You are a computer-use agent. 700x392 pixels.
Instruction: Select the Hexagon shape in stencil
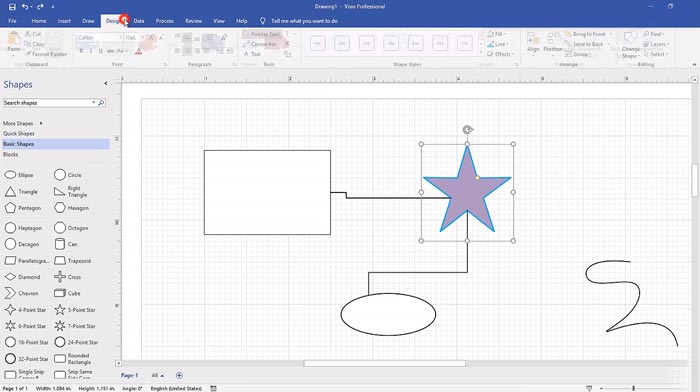(x=71, y=208)
